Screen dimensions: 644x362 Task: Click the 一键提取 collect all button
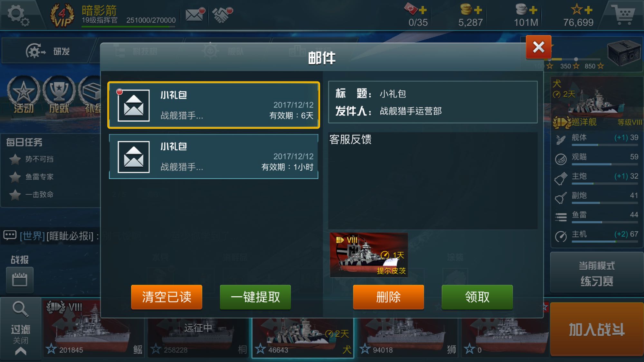coord(255,297)
